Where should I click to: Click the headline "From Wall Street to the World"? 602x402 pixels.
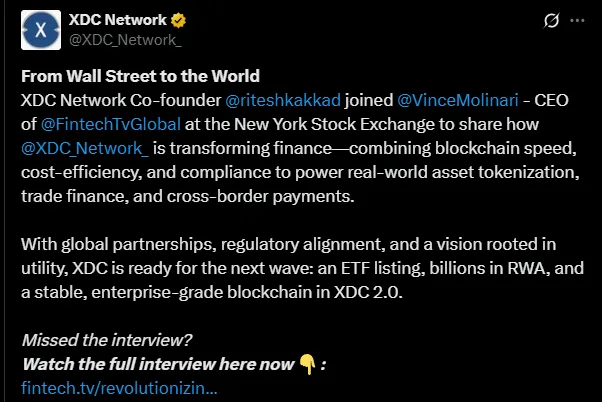[x=140, y=77]
